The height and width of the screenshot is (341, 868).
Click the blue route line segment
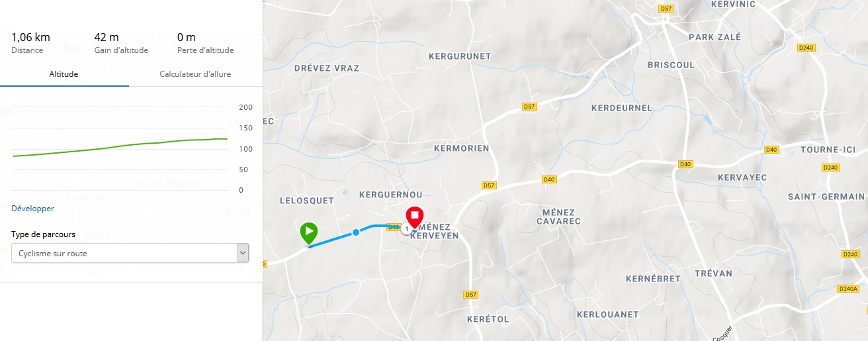[x=331, y=239]
